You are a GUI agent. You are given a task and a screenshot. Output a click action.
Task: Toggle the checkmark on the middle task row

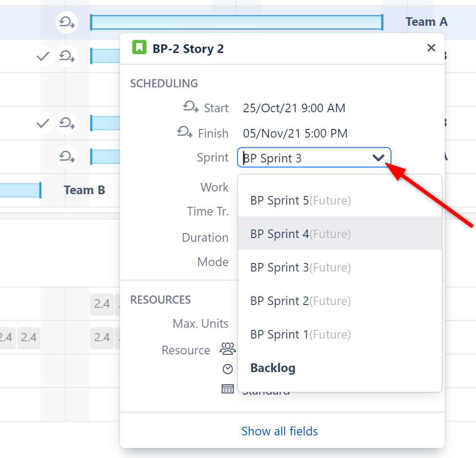click(x=43, y=123)
